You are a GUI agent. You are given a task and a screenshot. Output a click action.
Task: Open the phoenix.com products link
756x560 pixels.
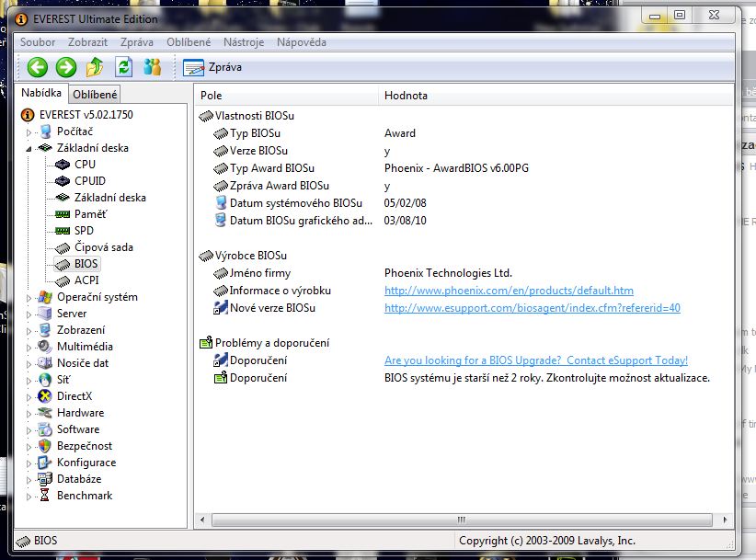pos(509,291)
